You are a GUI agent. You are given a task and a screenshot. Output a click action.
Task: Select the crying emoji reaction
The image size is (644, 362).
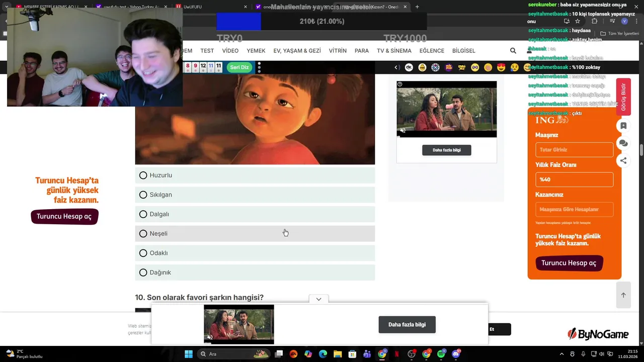pyautogui.click(x=514, y=67)
